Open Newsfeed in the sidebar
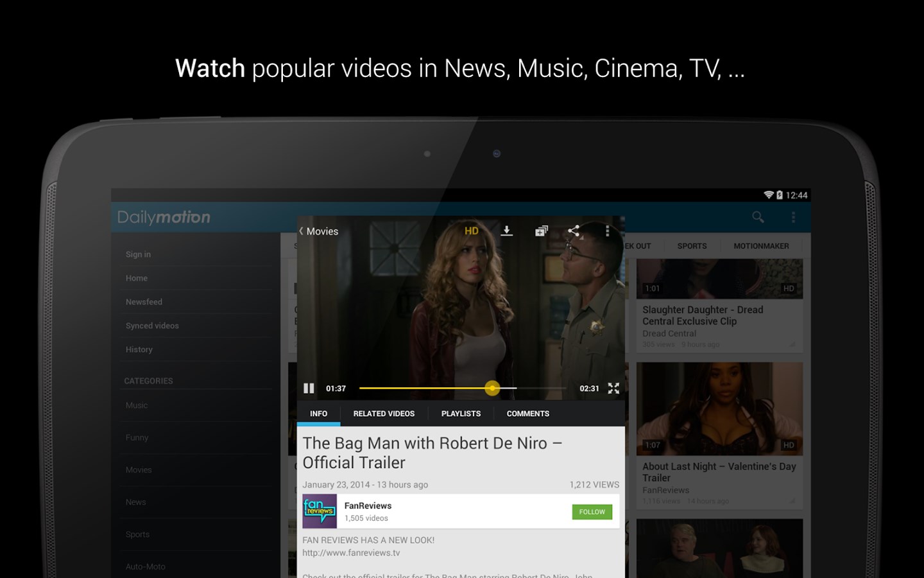924x578 pixels. (144, 302)
